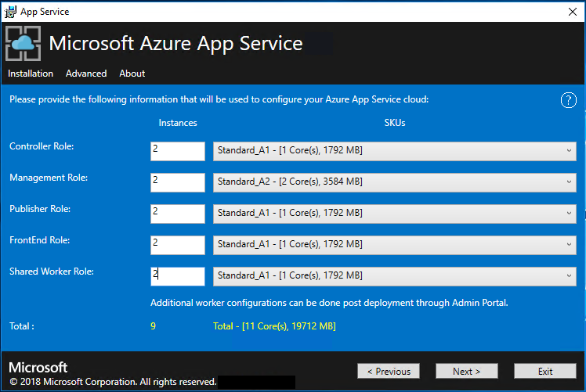The image size is (586, 392).
Task: Open the Publisher Role SKU dropdown
Action: [x=395, y=214]
